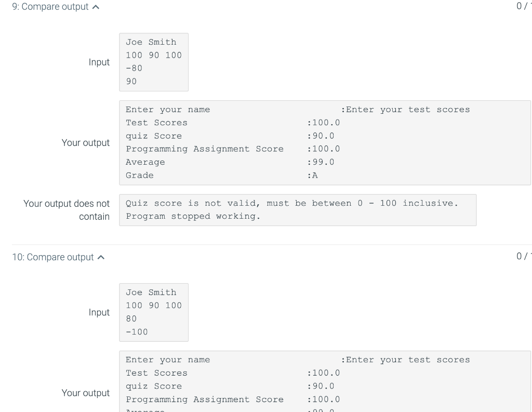532x412 pixels.
Task: Click the "Program stopped working." line
Action: (193, 216)
